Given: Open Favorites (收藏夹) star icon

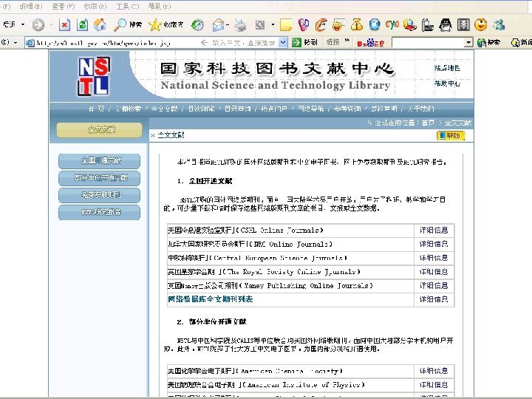Looking at the screenshot, I should point(166,25).
